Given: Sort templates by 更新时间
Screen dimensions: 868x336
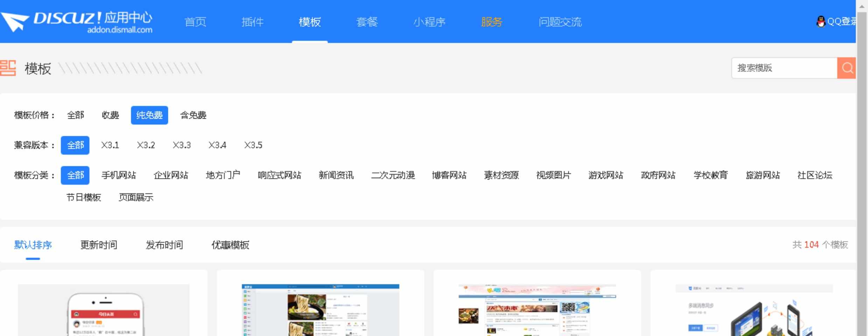Looking at the screenshot, I should 99,245.
